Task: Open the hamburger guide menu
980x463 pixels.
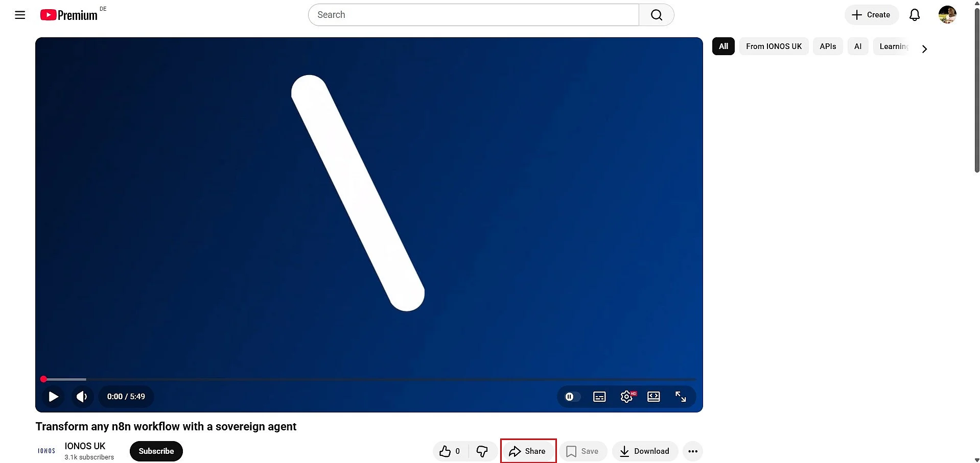Action: 20,15
